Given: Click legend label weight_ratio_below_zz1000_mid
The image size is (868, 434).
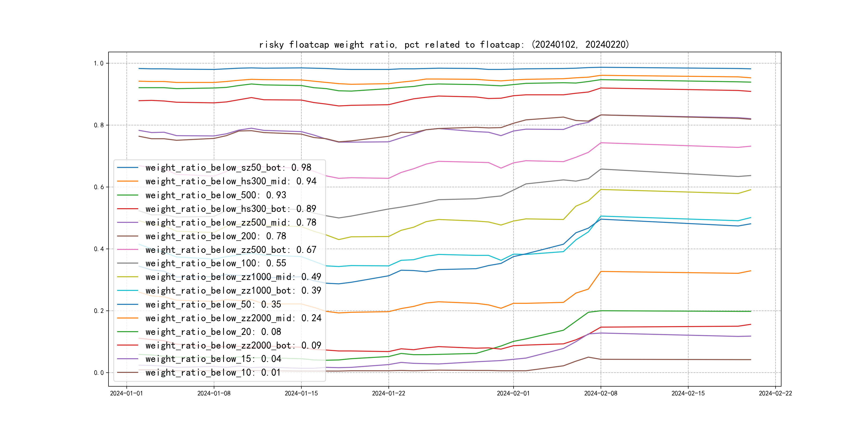Looking at the screenshot, I should tap(233, 277).
